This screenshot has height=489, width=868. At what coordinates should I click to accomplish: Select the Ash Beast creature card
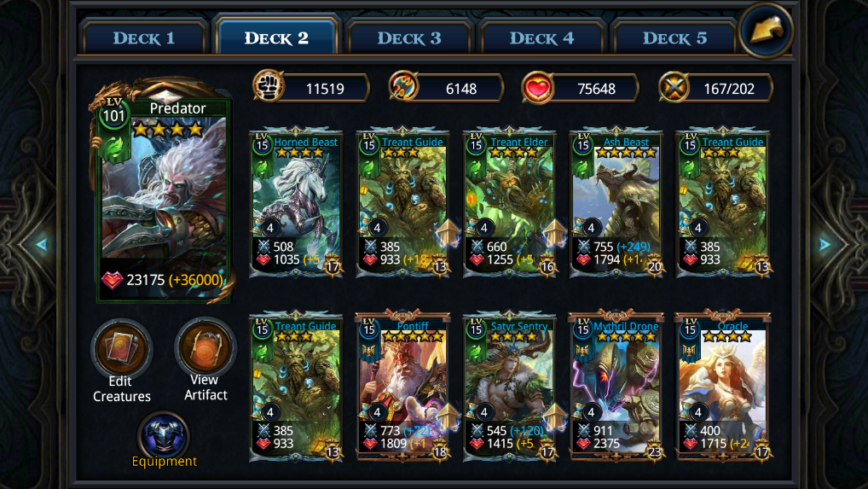pyautogui.click(x=616, y=203)
